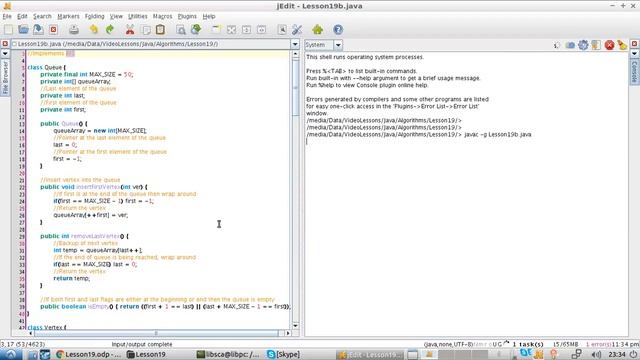Click the 15/65MB memory status indicator
The height and width of the screenshot is (360, 640).
click(565, 344)
